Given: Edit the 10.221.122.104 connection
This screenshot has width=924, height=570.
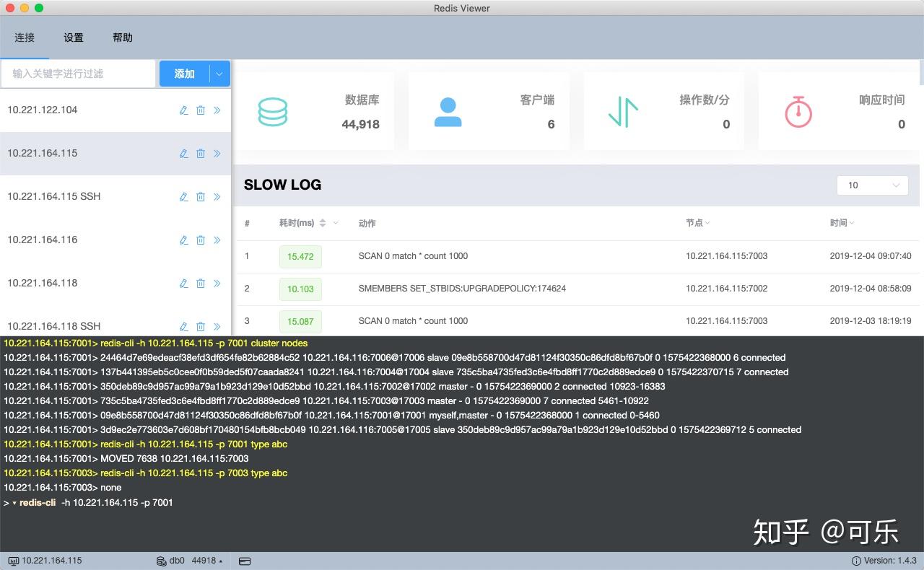Looking at the screenshot, I should [183, 110].
